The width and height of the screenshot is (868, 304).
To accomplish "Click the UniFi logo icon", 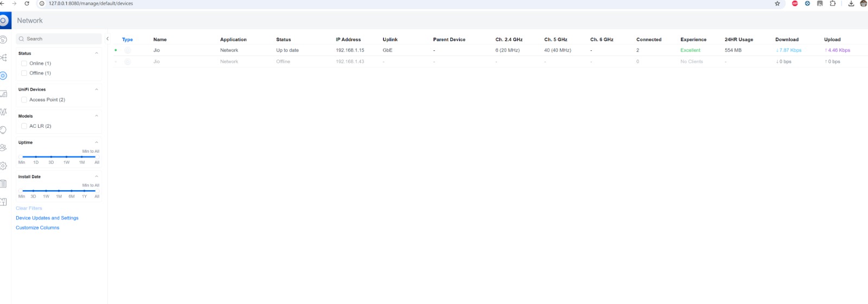I will (4, 21).
